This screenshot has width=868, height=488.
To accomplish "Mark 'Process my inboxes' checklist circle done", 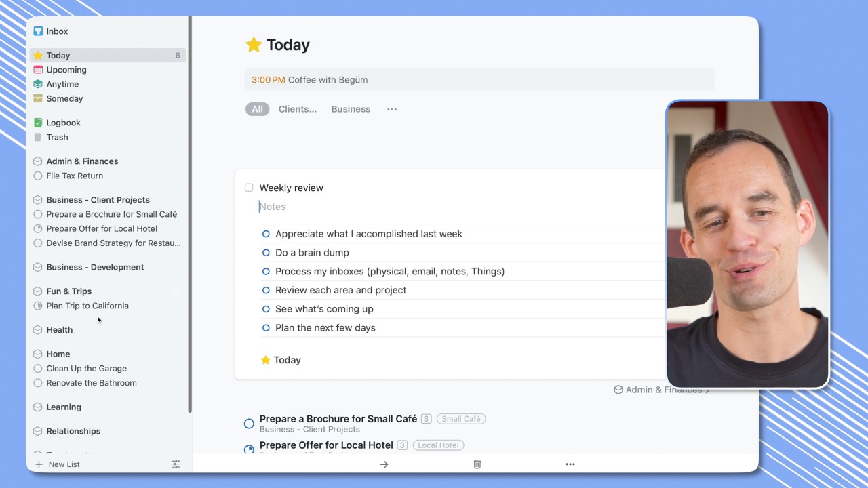I will click(x=266, y=271).
